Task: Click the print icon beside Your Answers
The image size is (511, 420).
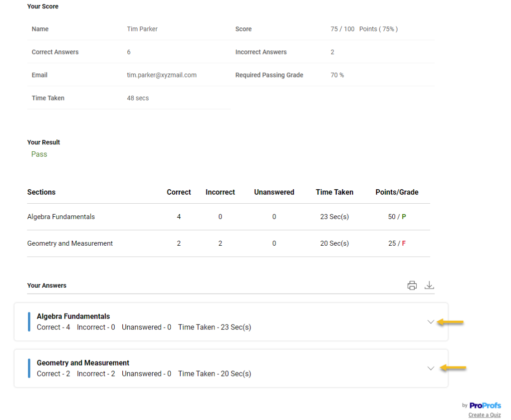Action: click(412, 286)
